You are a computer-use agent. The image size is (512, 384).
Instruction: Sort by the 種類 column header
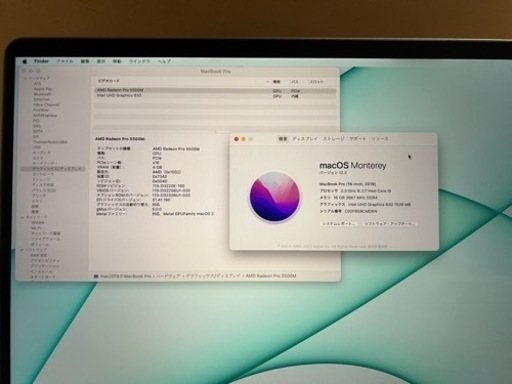pos(277,82)
